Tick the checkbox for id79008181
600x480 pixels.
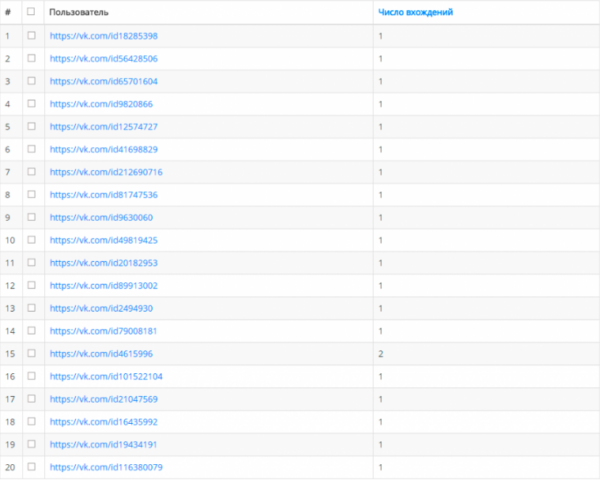tap(31, 331)
